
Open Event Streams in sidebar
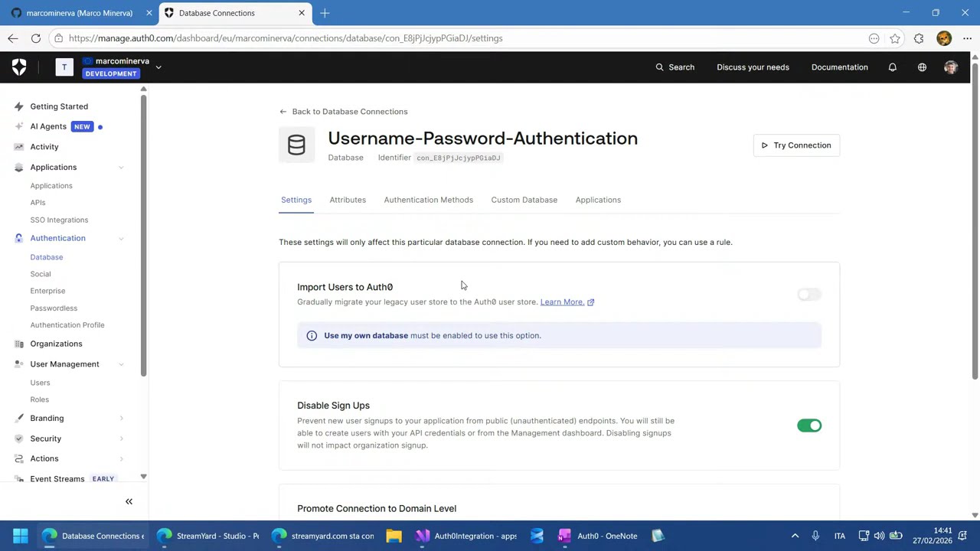click(57, 479)
